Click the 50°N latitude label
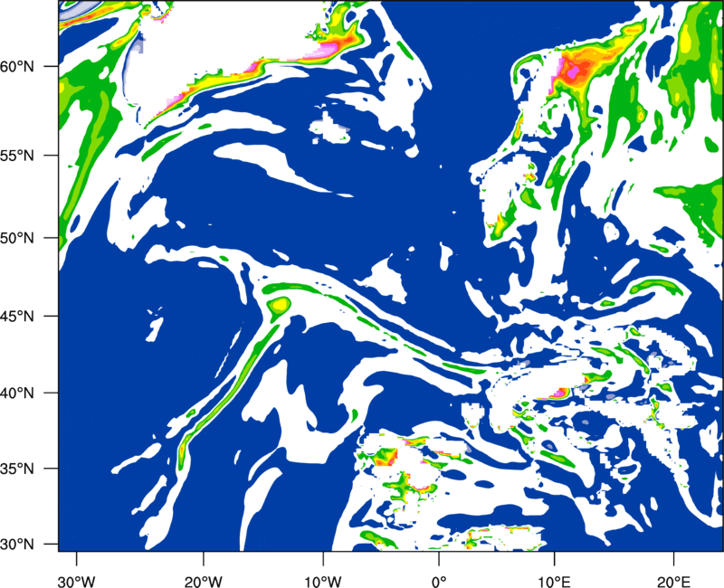Viewport: 724px width, 588px height. point(17,238)
